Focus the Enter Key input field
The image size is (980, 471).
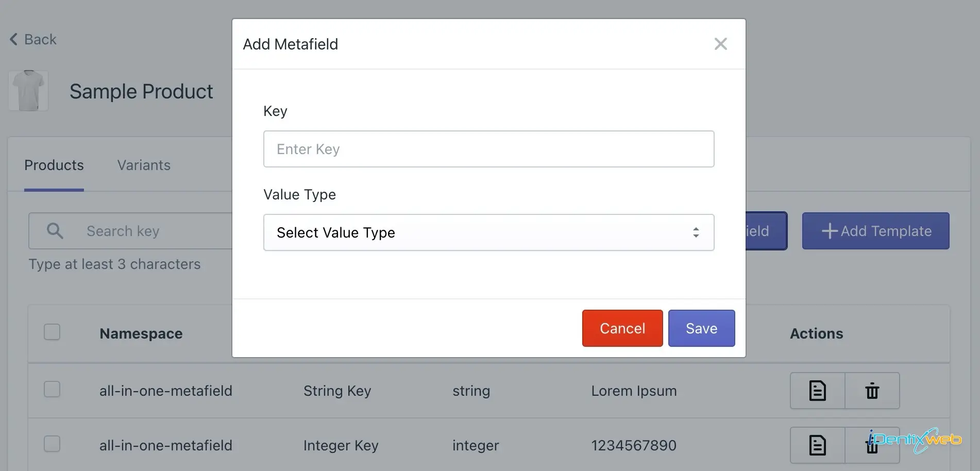[x=488, y=149]
